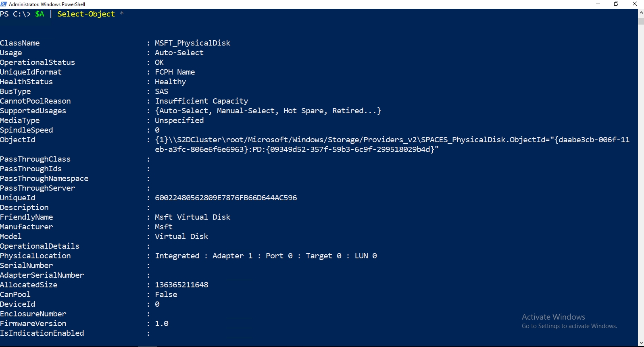Click the scrollbar down arrow
The height and width of the screenshot is (347, 644).
[641, 343]
